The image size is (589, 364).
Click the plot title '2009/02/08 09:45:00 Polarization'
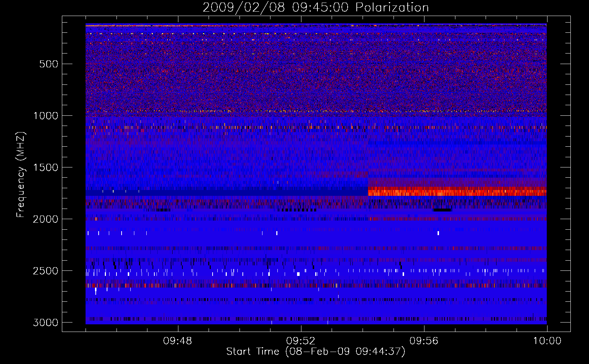(x=316, y=8)
